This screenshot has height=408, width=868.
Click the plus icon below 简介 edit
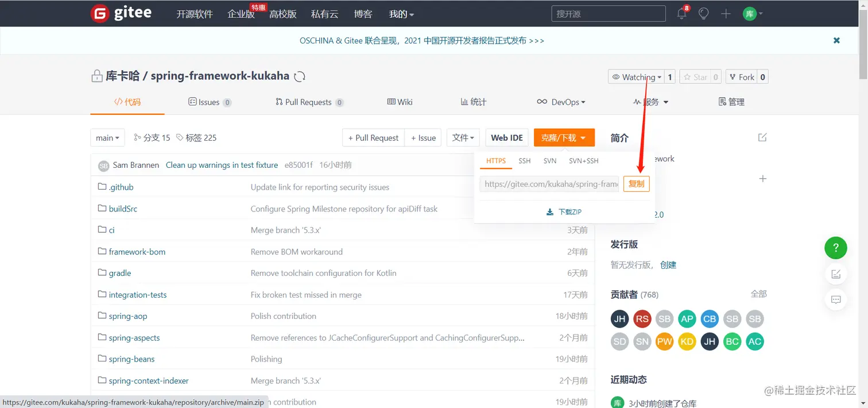(763, 179)
